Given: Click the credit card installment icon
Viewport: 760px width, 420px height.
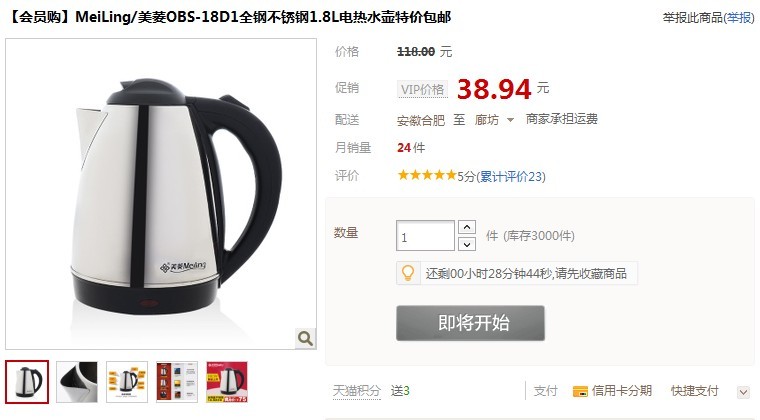Looking at the screenshot, I should tap(580, 391).
